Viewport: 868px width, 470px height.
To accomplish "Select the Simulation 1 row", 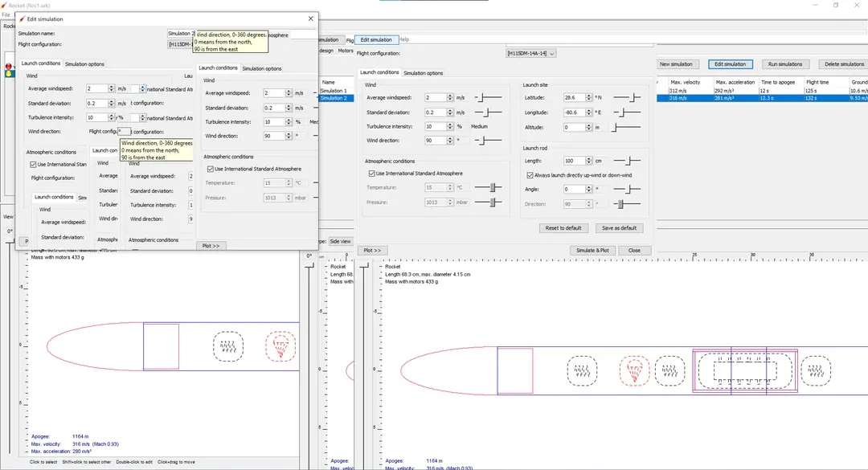I will [334, 91].
